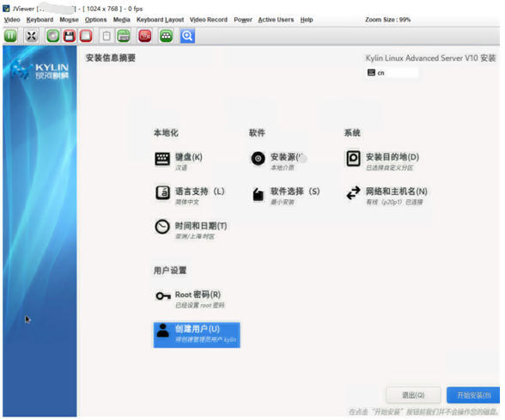Click the blue zoom magnifier icon

(187, 36)
